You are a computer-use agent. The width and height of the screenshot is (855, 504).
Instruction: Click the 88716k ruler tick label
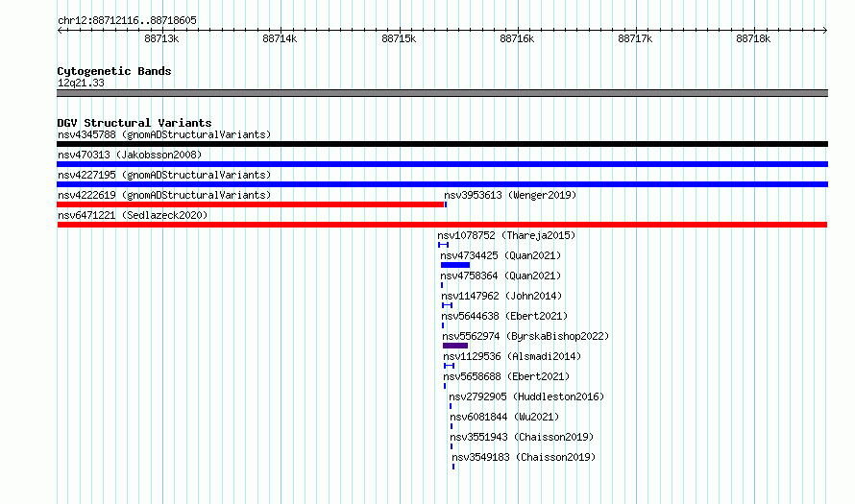(x=517, y=38)
